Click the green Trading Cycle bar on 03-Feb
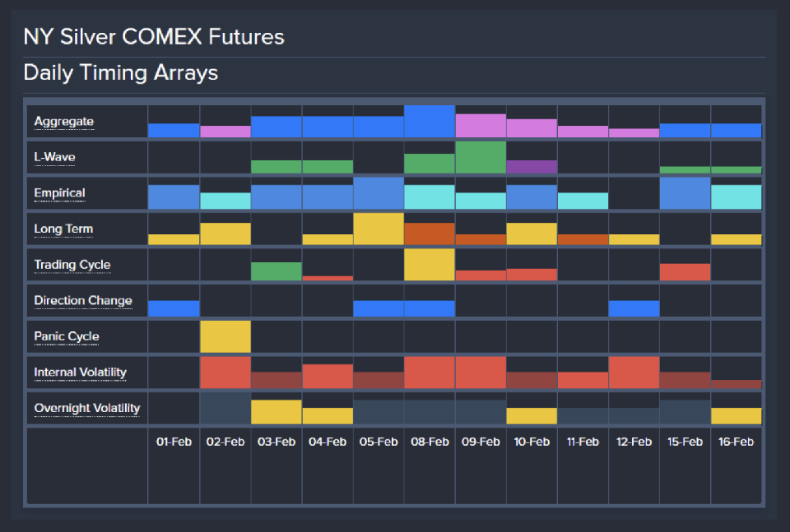 click(x=276, y=271)
